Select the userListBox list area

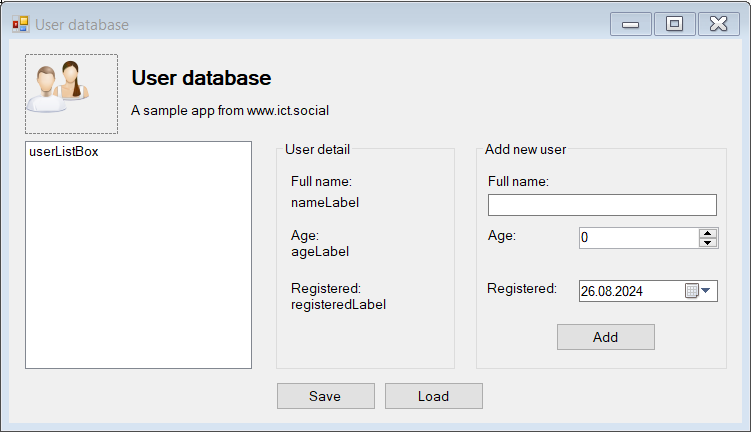(x=138, y=254)
